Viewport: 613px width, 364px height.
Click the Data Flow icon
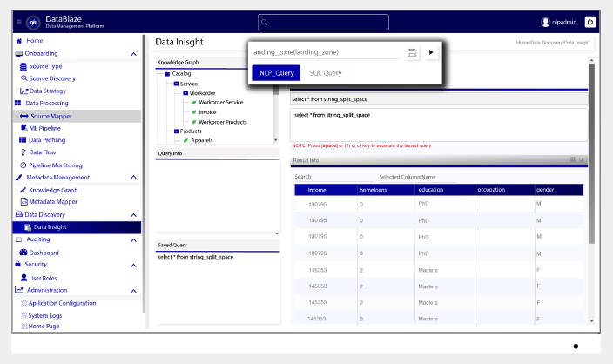point(24,152)
